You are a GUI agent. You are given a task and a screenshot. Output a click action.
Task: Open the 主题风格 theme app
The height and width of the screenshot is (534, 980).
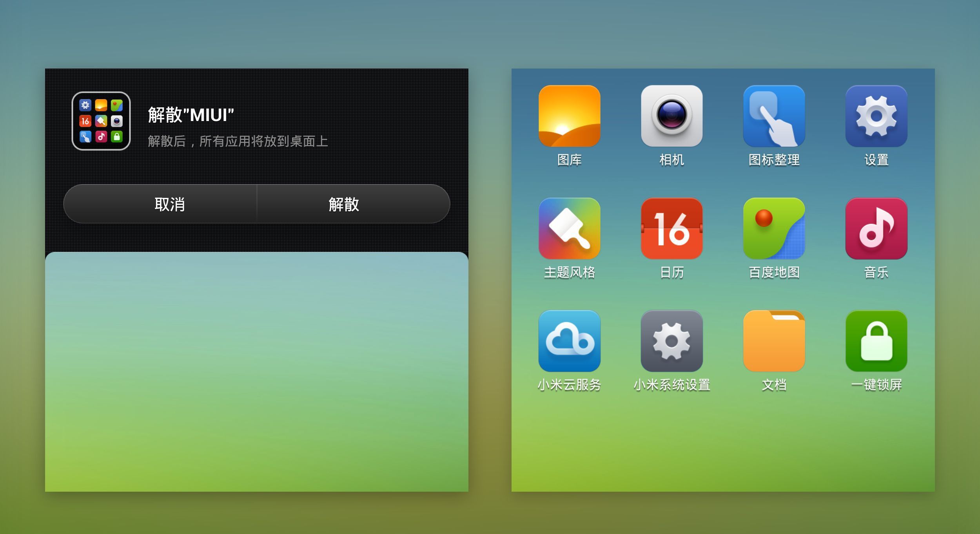[x=569, y=228]
